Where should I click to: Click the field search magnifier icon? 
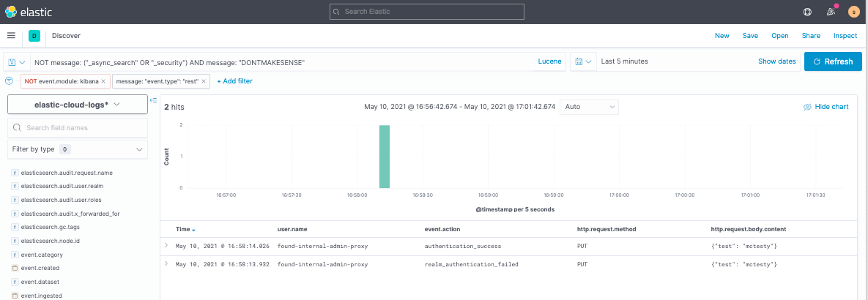tap(17, 127)
